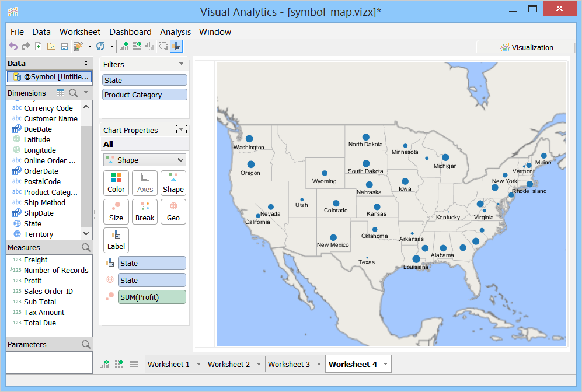Open the Window menu
Screen dimensions: 582x392
point(215,32)
